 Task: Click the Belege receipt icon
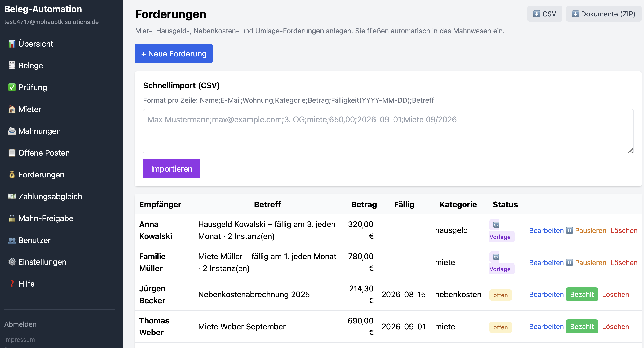click(12, 65)
